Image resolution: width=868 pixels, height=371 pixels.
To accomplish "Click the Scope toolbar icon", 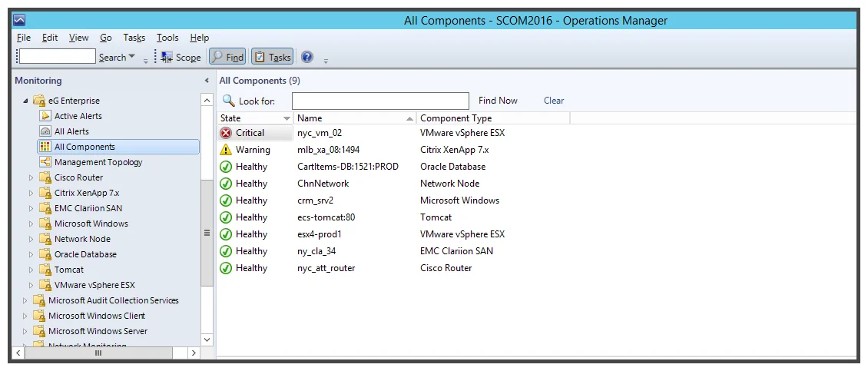I will [x=167, y=57].
